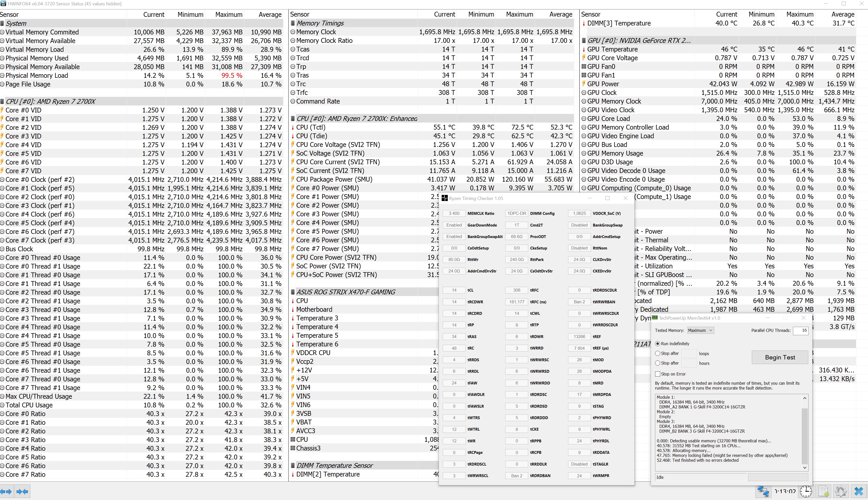Click the collapse sensor columns arrows button
868x500 pixels.
point(22,491)
